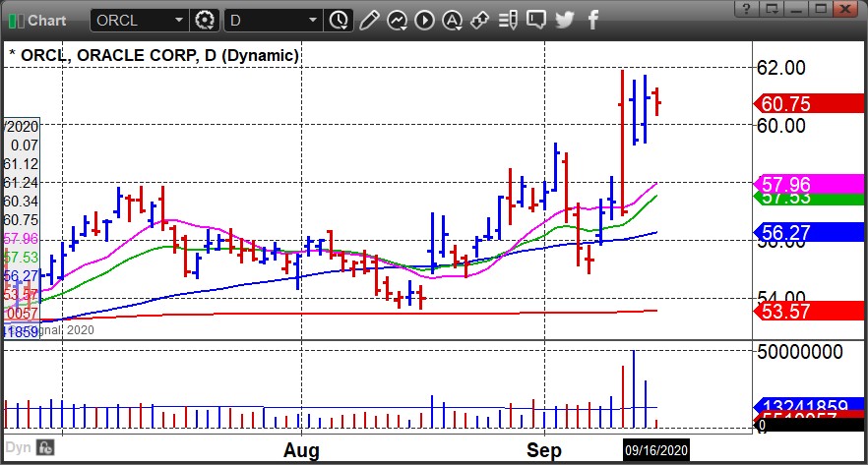The image size is (868, 465).
Task: Click the magenta 57.96 moving average label
Action: point(809,183)
